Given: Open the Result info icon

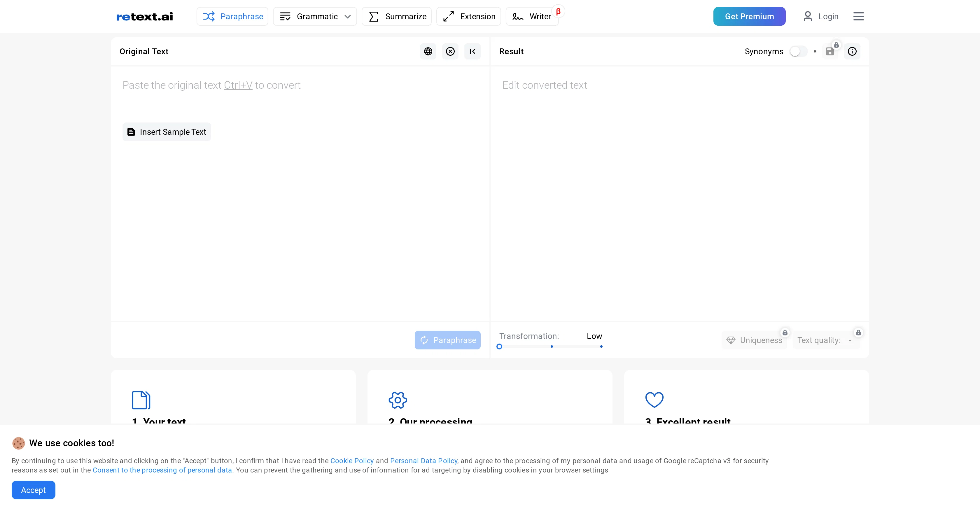Looking at the screenshot, I should point(852,51).
